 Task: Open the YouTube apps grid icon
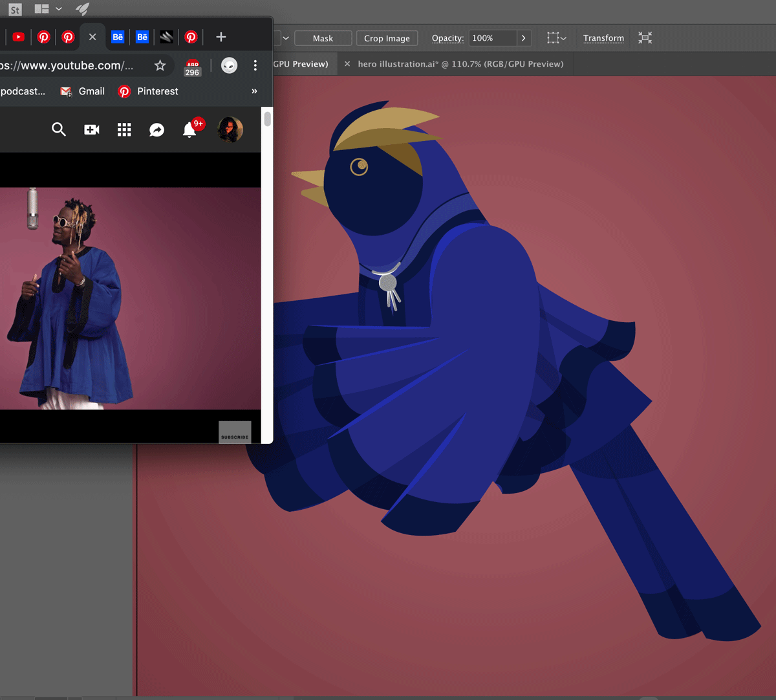click(124, 130)
